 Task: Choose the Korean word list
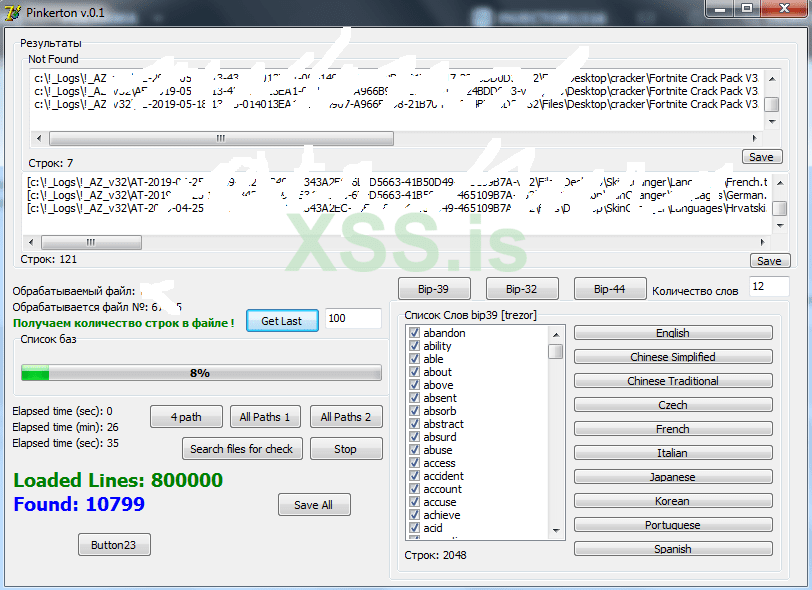point(673,500)
